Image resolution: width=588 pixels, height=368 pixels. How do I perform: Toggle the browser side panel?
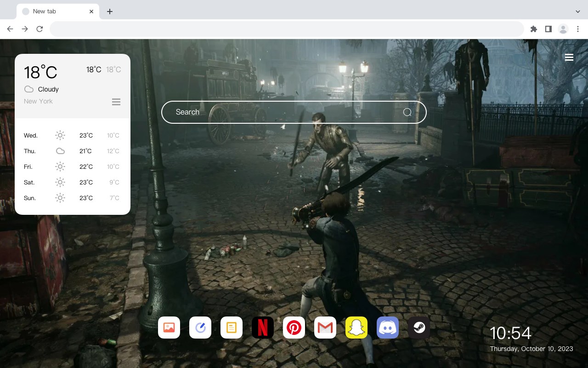pyautogui.click(x=548, y=29)
